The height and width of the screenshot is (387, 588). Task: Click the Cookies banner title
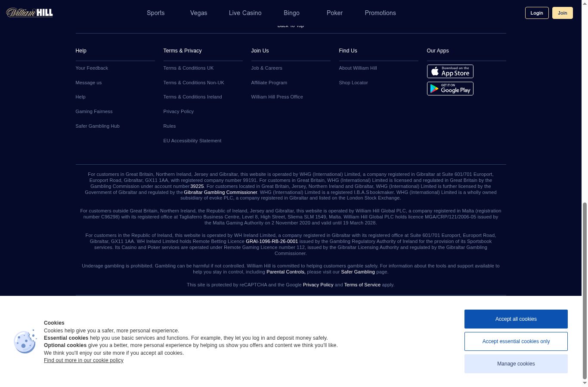[54, 323]
